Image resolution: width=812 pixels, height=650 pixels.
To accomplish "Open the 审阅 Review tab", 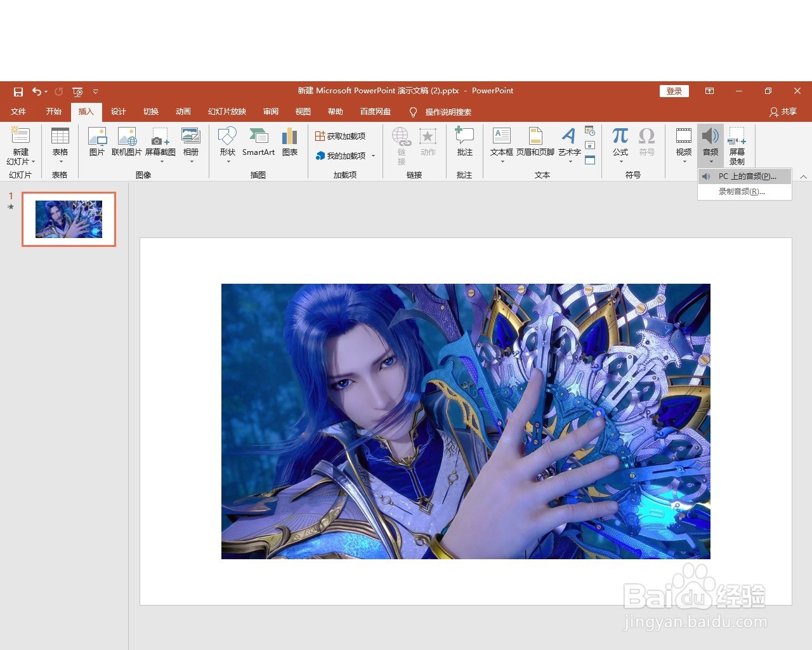I will [x=271, y=112].
